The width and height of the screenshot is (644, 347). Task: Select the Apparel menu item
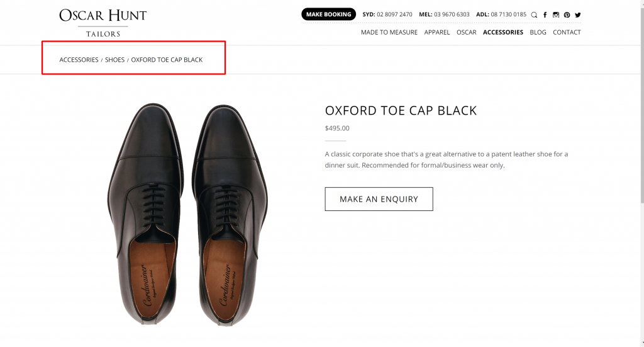click(437, 32)
